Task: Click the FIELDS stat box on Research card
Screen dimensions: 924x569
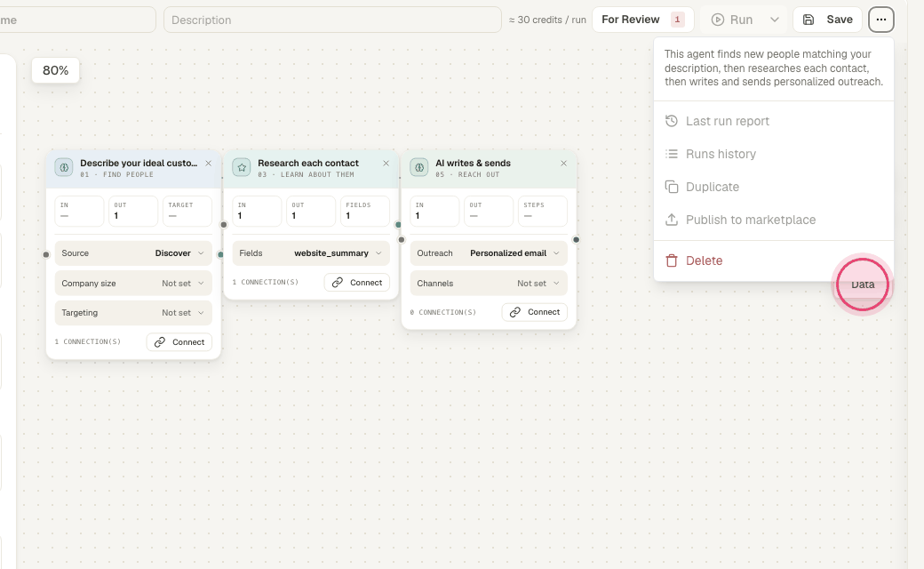Action: (365, 211)
